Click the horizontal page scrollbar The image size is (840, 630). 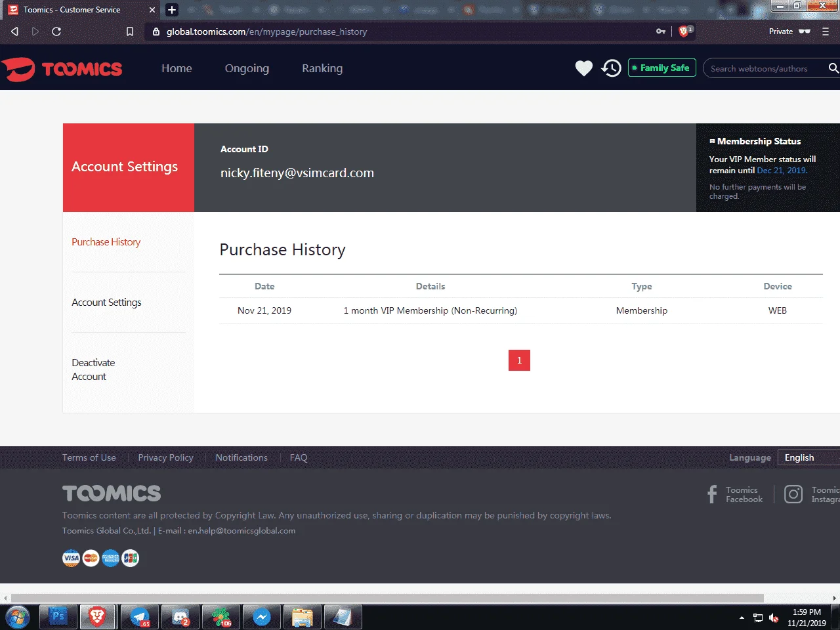387,598
